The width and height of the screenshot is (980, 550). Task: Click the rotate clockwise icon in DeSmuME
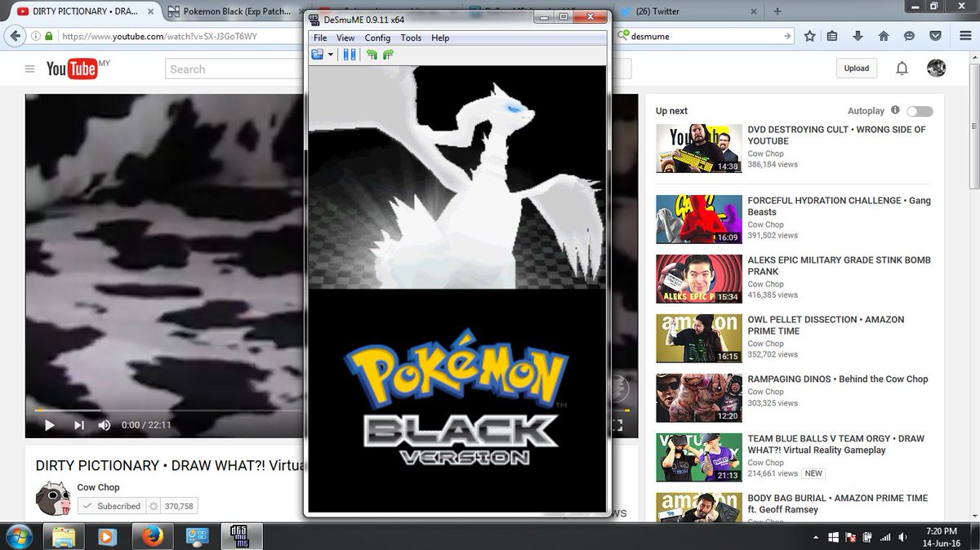[387, 55]
